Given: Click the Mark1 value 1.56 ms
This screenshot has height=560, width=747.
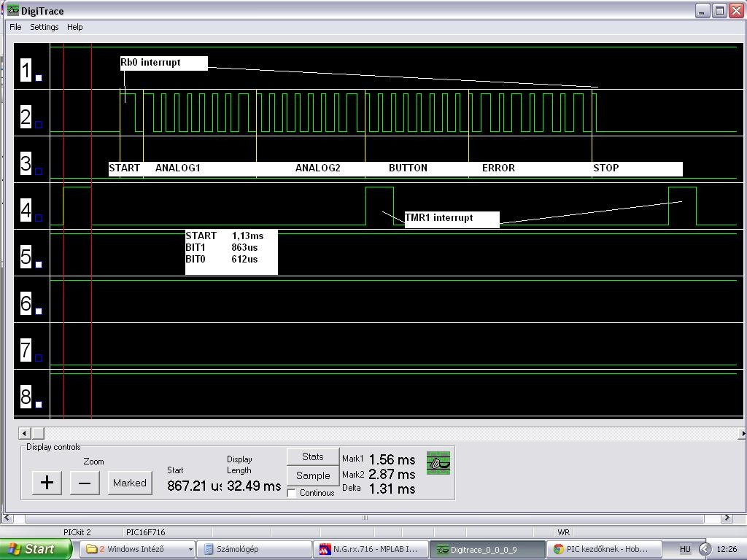Looking at the screenshot, I should point(392,459).
